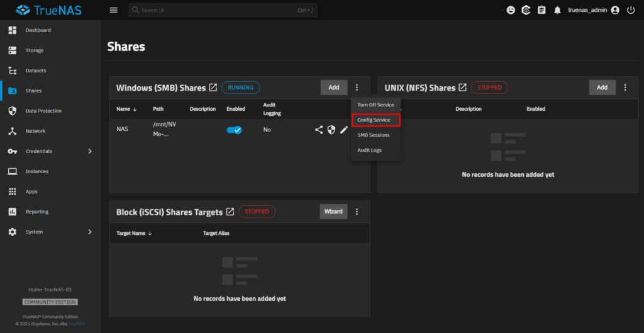Open the iSCSI Shares three-dot menu
Screen dimensions: 644x333
tap(357, 212)
